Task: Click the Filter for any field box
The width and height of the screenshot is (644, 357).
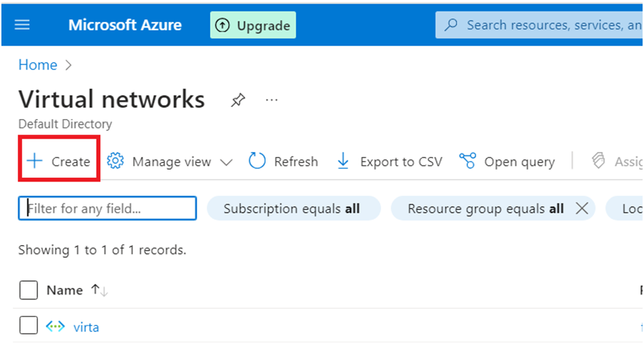Action: [107, 208]
